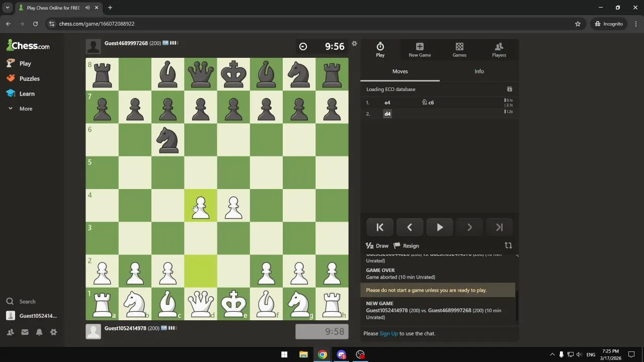Select the black king on e8
The width and height of the screenshot is (644, 362).
click(x=233, y=74)
